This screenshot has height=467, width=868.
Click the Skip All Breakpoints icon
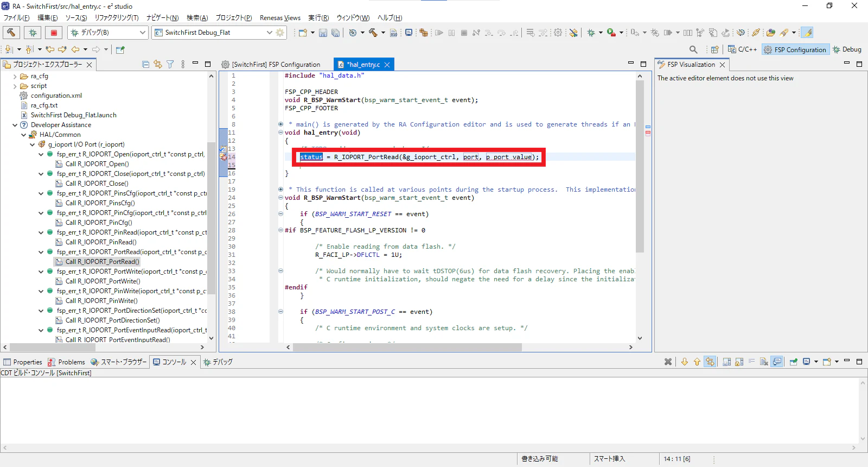pyautogui.click(x=573, y=33)
